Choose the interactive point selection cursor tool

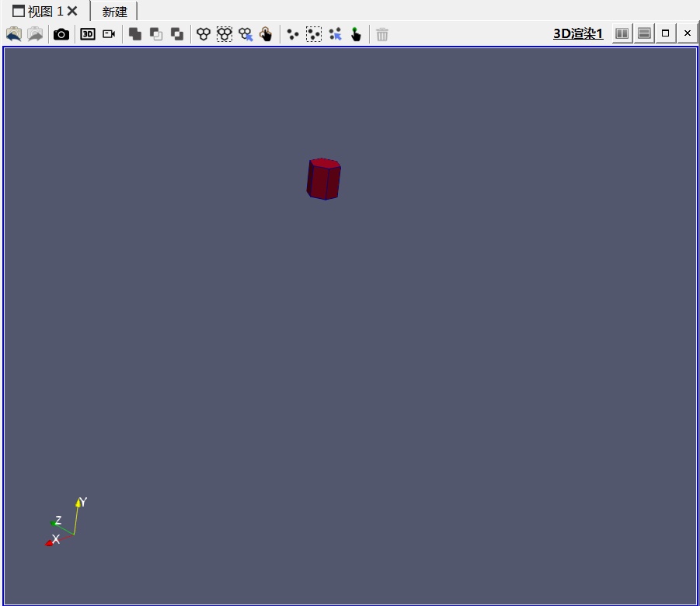point(336,34)
